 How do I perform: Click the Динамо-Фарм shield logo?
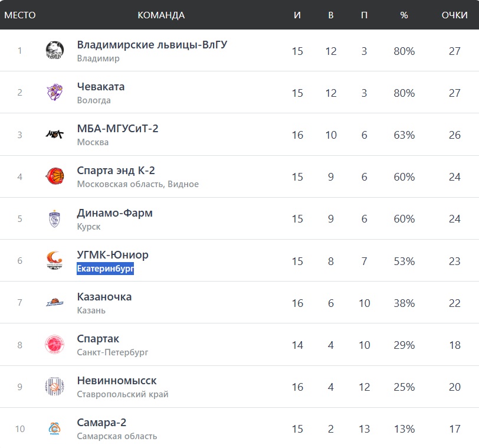pyautogui.click(x=55, y=219)
